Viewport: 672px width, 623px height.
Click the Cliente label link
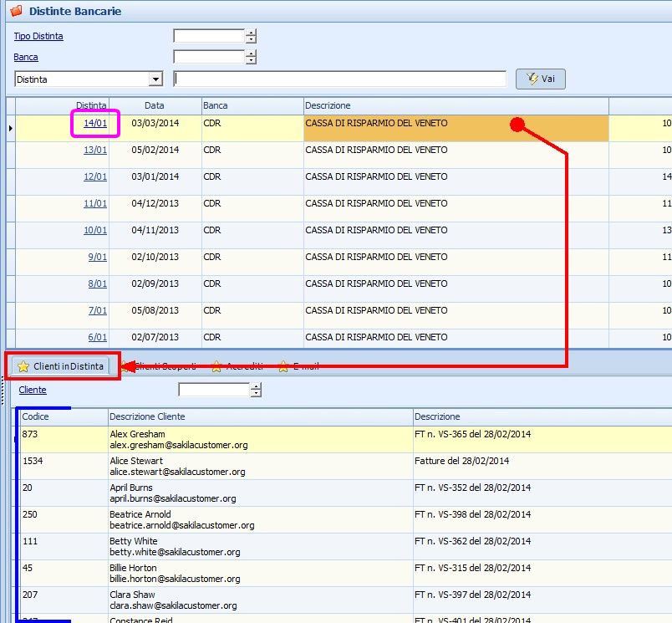[x=33, y=390]
